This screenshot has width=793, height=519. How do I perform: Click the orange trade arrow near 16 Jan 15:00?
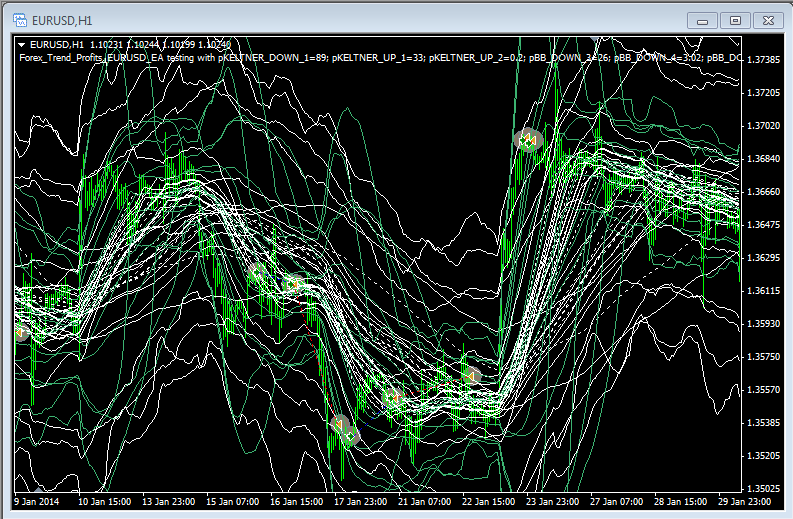pyautogui.click(x=294, y=284)
